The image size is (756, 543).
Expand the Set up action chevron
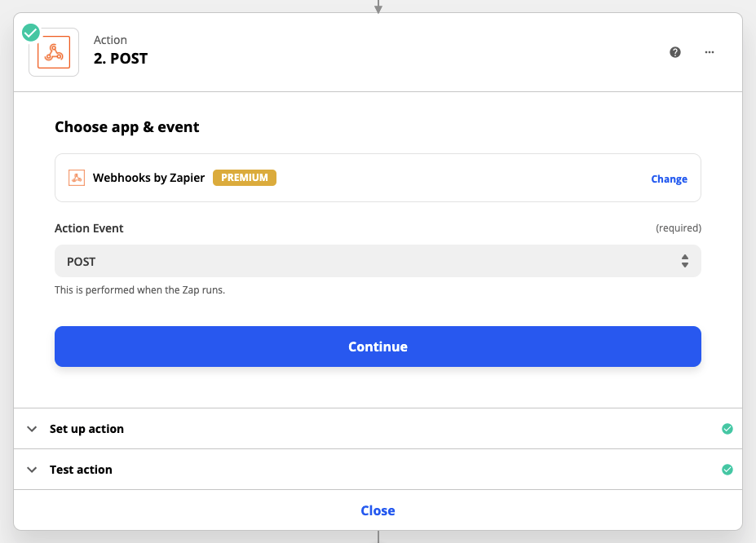coord(32,429)
